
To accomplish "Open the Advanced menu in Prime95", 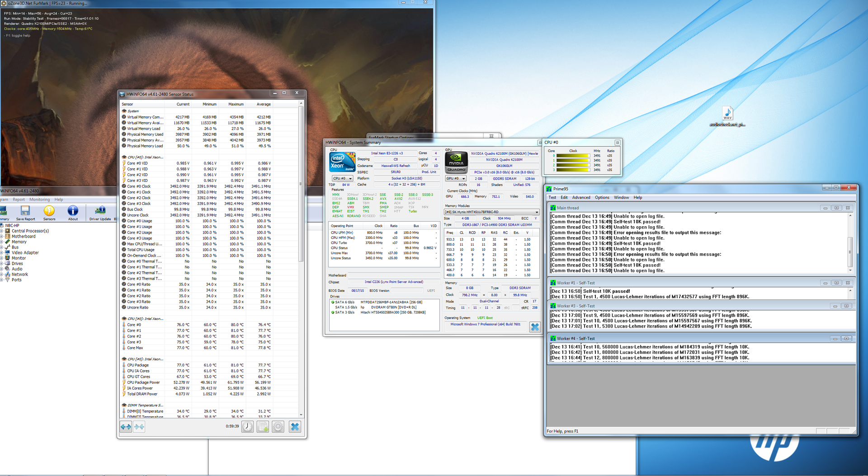I will pyautogui.click(x=581, y=198).
